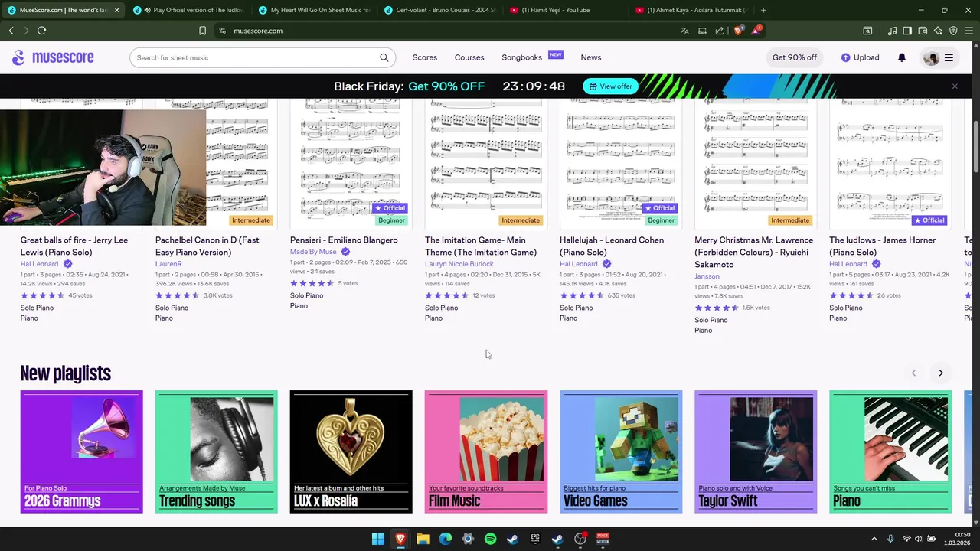Switch to Cerf-volant Bruno Coulais tab
The image size is (980, 551).
439,10
